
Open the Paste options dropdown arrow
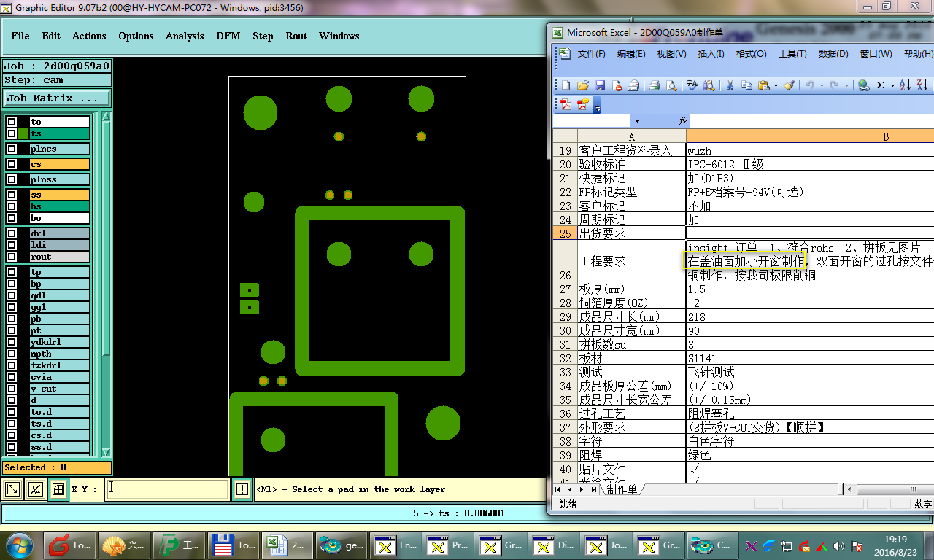pos(776,85)
